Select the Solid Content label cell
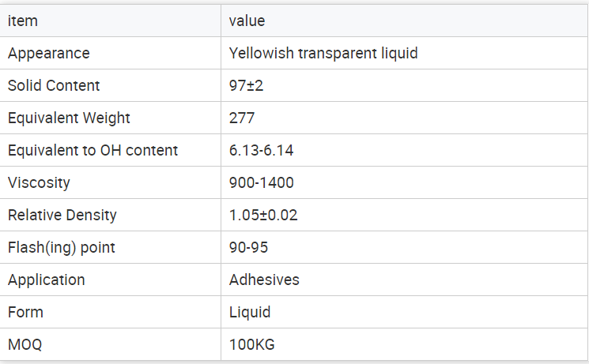The width and height of the screenshot is (589, 364). click(x=54, y=86)
